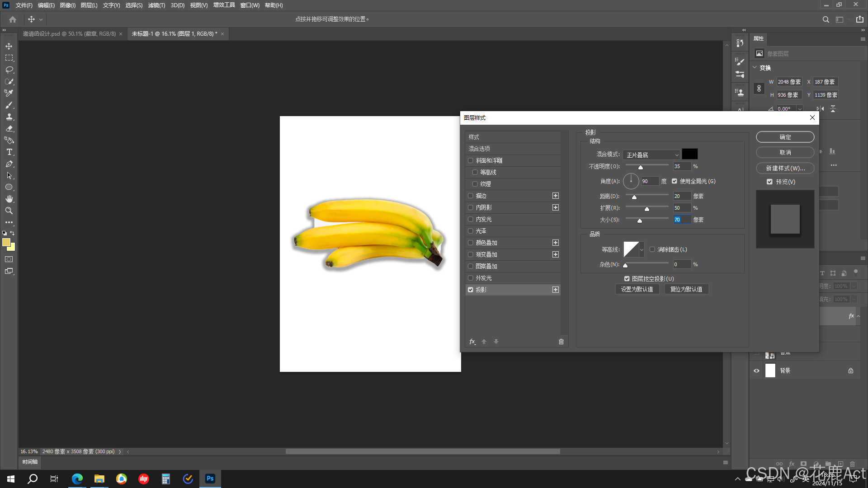This screenshot has height=488, width=868.
Task: Select the Zoom tool
Action: (x=9, y=211)
